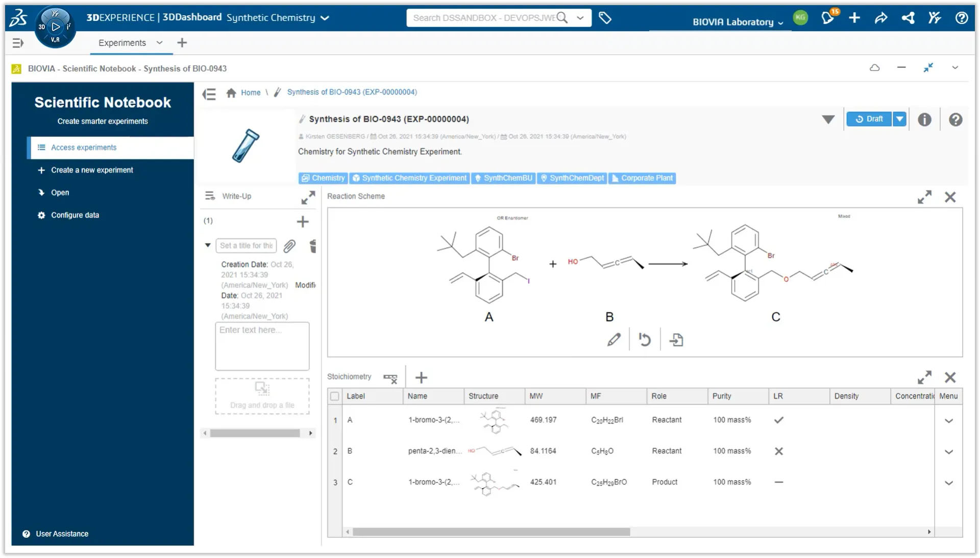The image size is (980, 558).
Task: Toggle the LR checkmark for reactant A
Action: tap(778, 420)
